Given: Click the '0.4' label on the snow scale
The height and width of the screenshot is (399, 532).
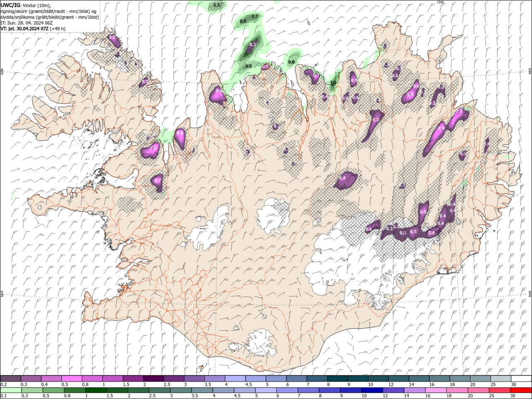Looking at the screenshot, I should [44, 384].
